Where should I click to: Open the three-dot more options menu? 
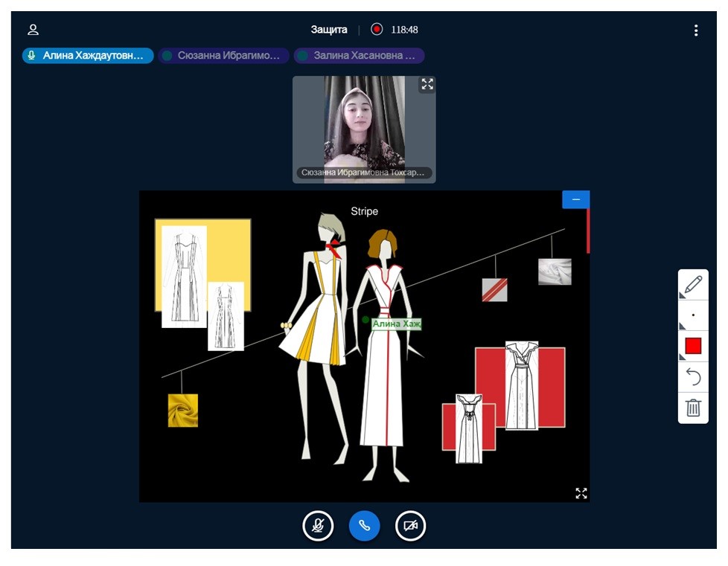[696, 30]
